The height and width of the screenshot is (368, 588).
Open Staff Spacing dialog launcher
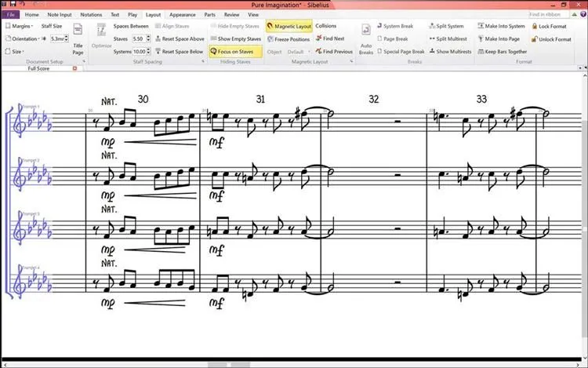[203, 61]
